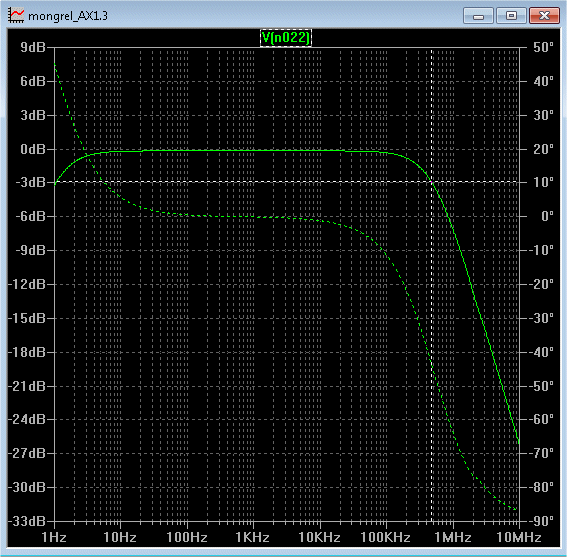Click the window title mongrel_AX1.3
The width and height of the screenshot is (567, 557).
point(68,16)
